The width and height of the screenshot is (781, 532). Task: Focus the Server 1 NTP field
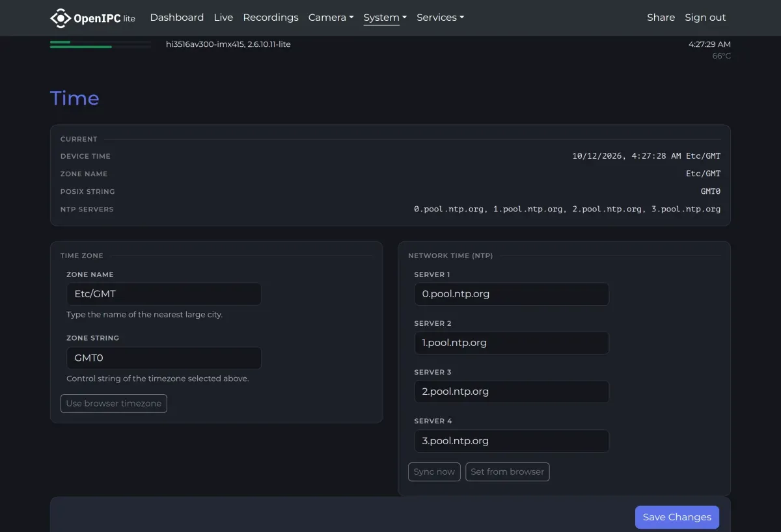[512, 294]
